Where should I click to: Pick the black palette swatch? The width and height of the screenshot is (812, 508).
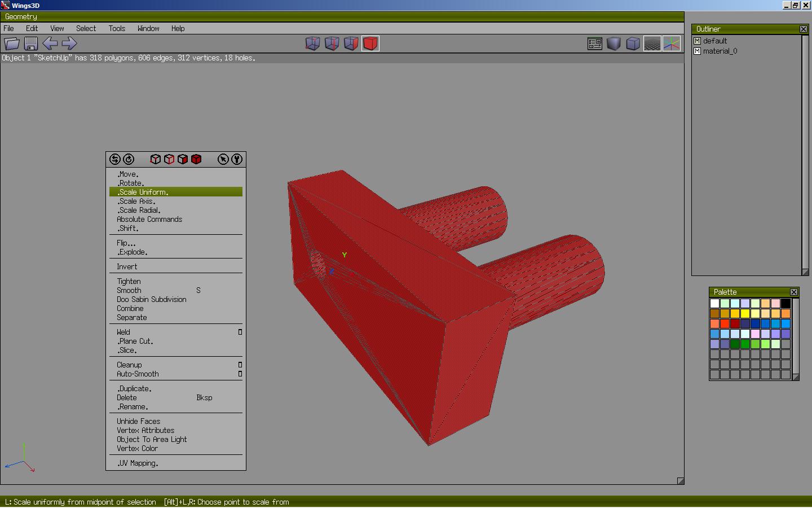tap(785, 303)
